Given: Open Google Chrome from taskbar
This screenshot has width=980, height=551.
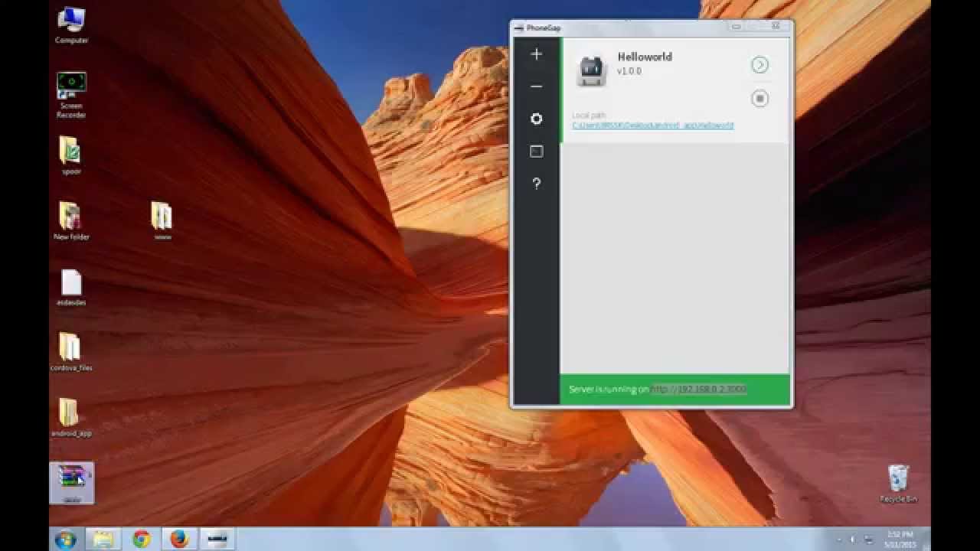Looking at the screenshot, I should pos(142,539).
